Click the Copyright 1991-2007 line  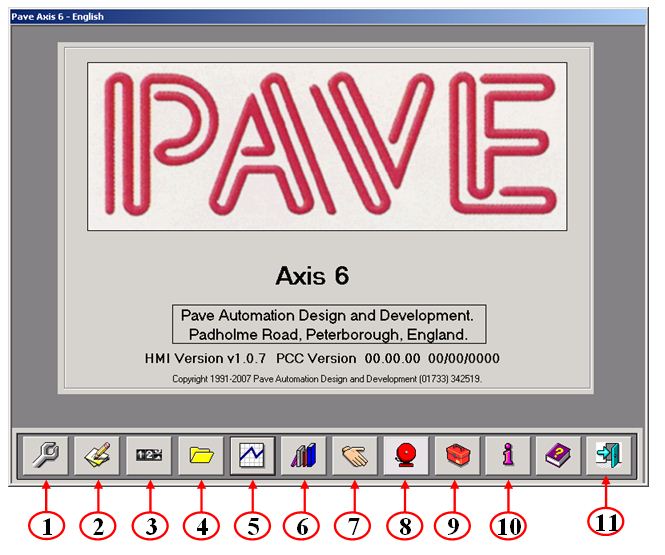click(327, 379)
